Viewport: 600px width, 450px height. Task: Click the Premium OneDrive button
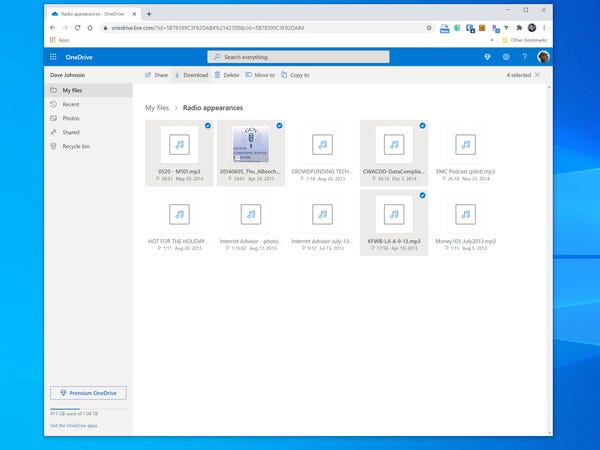(x=88, y=393)
